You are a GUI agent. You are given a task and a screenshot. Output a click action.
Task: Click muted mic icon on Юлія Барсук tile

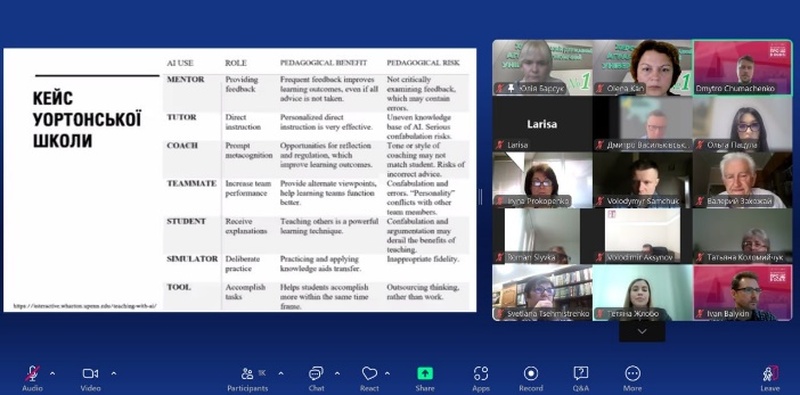click(499, 88)
